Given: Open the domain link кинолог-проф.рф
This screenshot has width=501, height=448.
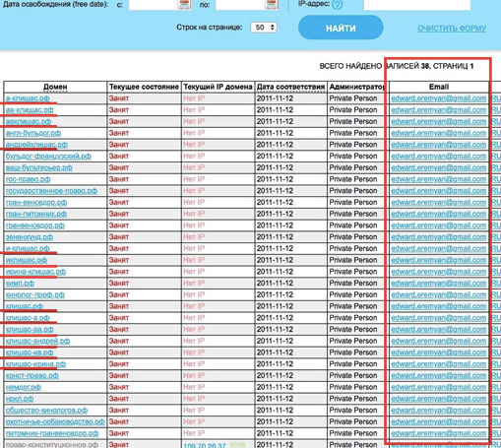Looking at the screenshot, I should point(35,294).
